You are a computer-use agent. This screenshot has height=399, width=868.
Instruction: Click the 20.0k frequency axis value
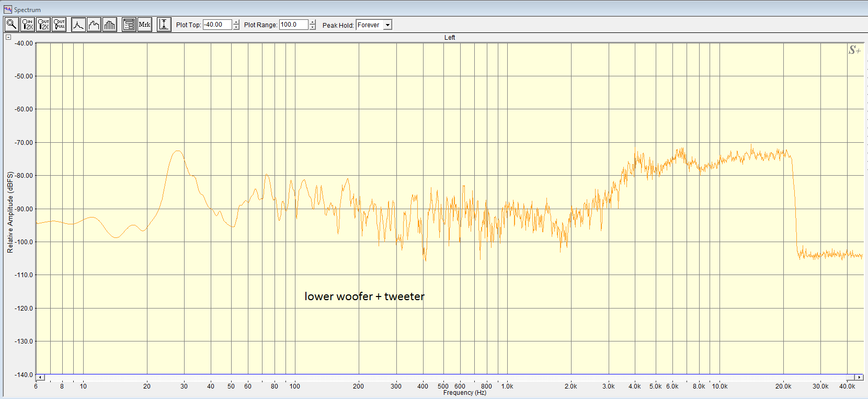click(x=783, y=386)
